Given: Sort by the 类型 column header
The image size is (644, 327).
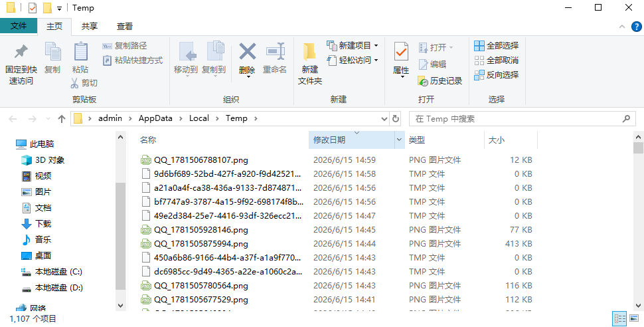Looking at the screenshot, I should 416,140.
